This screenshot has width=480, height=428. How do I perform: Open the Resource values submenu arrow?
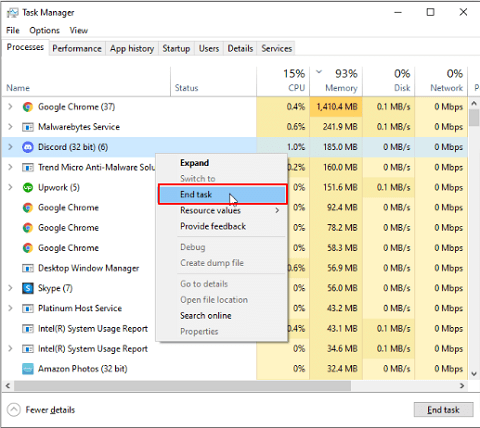tap(277, 210)
